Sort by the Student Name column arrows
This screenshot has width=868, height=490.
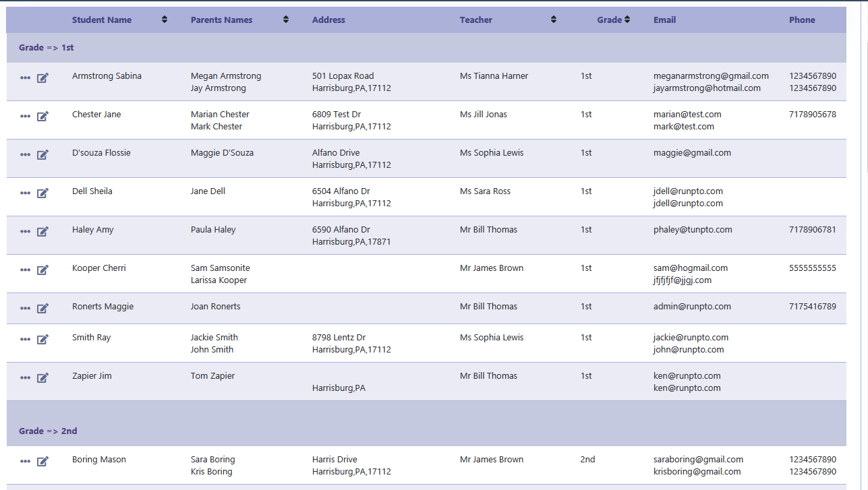[165, 20]
